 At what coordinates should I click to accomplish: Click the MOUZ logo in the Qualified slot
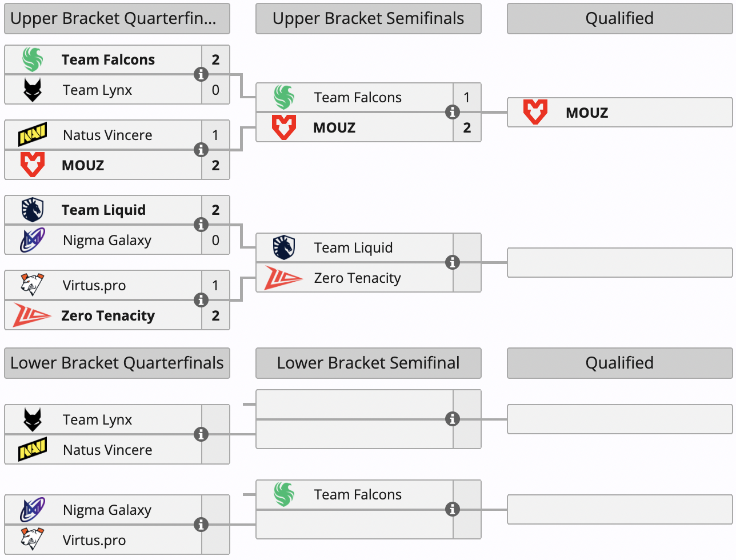click(535, 112)
